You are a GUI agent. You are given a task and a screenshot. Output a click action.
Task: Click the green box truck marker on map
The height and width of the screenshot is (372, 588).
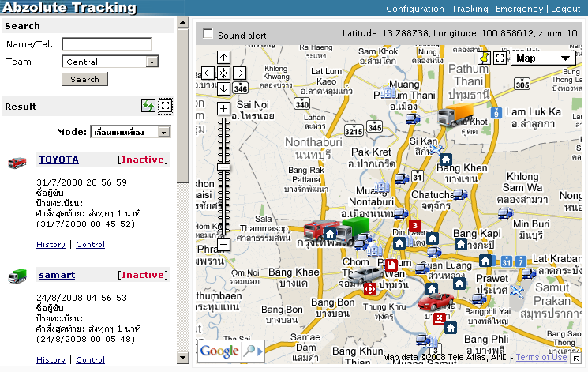(353, 230)
